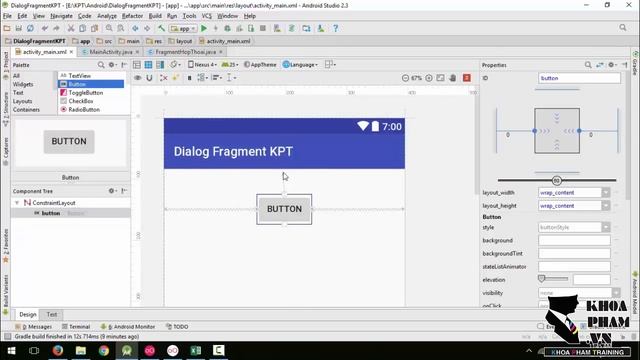Switch to FragmentHopThoai.java tab
Viewport: 640px width, 360px height.
coord(185,52)
